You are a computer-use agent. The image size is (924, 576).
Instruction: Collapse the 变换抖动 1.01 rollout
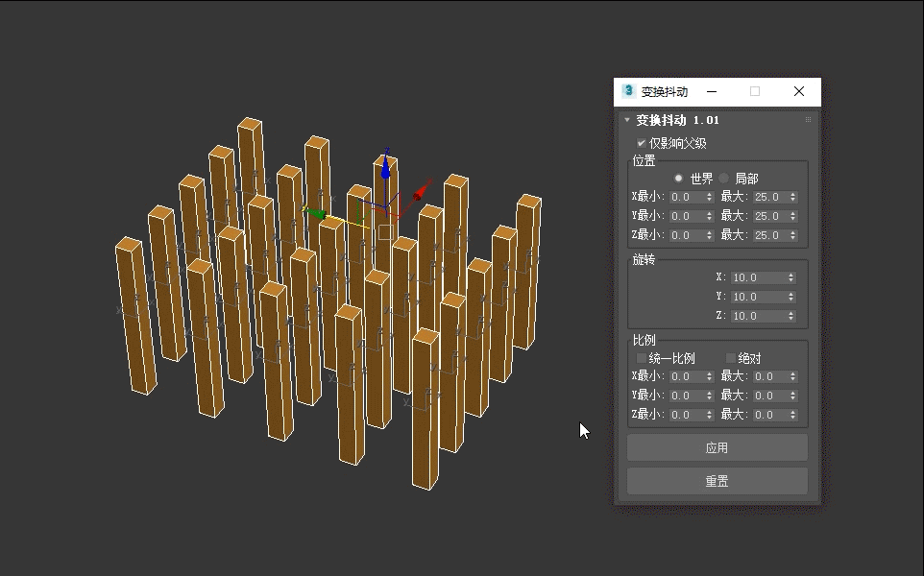pyautogui.click(x=627, y=120)
